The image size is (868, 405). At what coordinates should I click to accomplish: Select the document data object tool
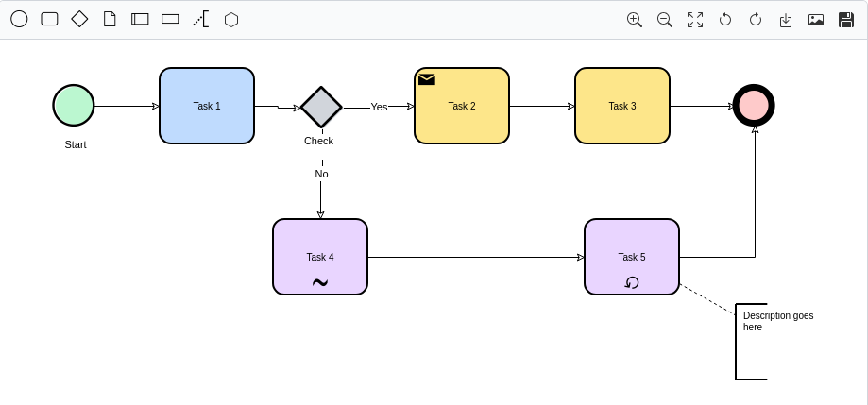click(x=110, y=20)
